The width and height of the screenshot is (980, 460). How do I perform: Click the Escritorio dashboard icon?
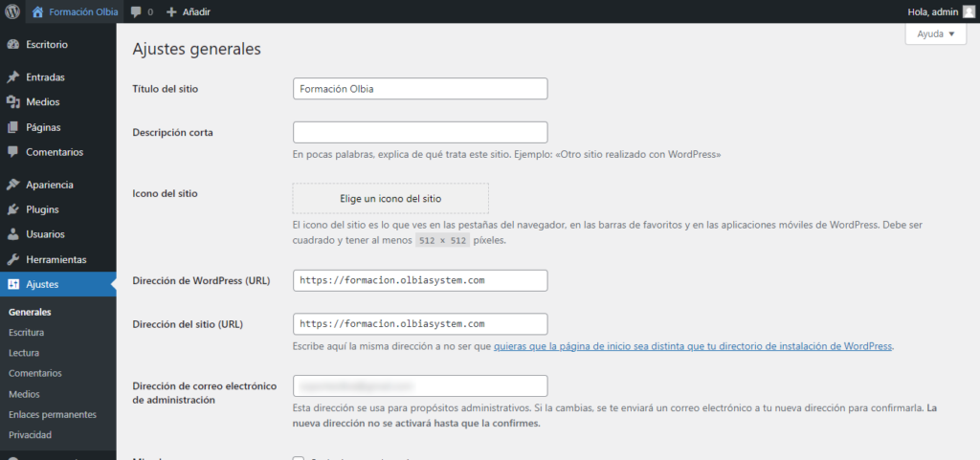point(12,44)
